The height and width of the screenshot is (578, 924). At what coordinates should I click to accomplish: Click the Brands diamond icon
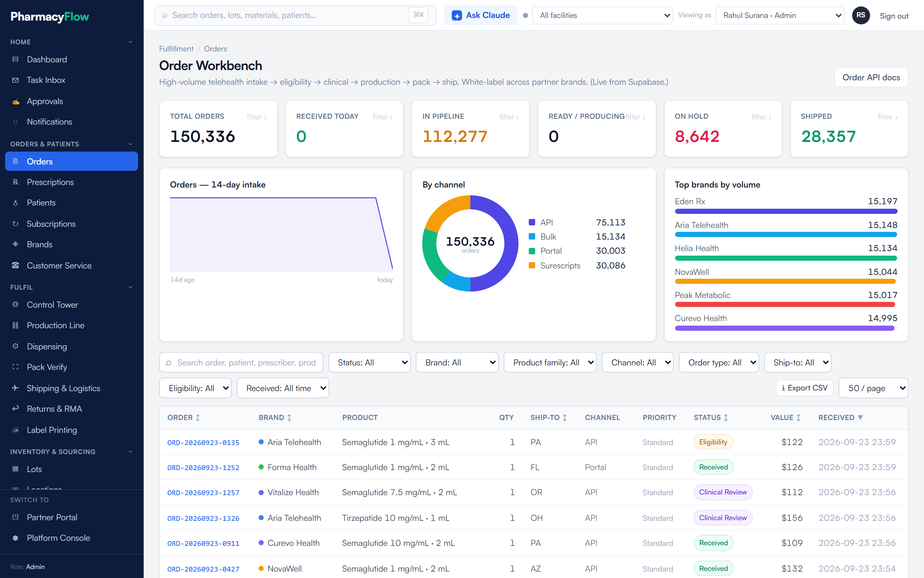15,244
